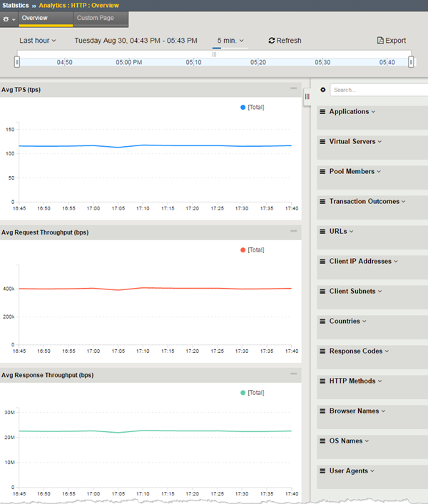Click the left timeline range slider handle
The height and width of the screenshot is (504, 428).
17,62
